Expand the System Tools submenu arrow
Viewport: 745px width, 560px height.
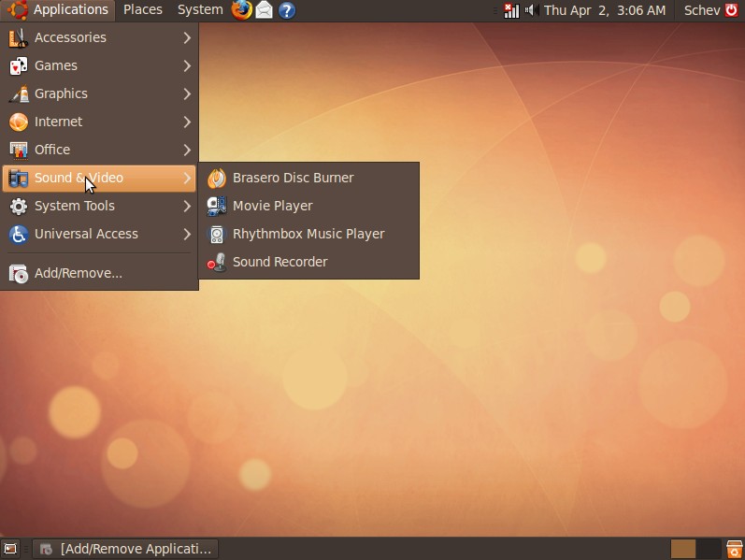[x=187, y=207]
